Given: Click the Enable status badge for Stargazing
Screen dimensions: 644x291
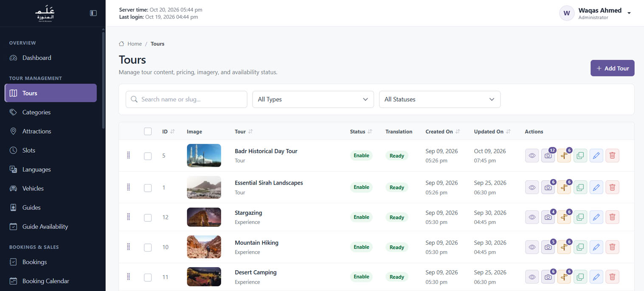Looking at the screenshot, I should pos(361,217).
